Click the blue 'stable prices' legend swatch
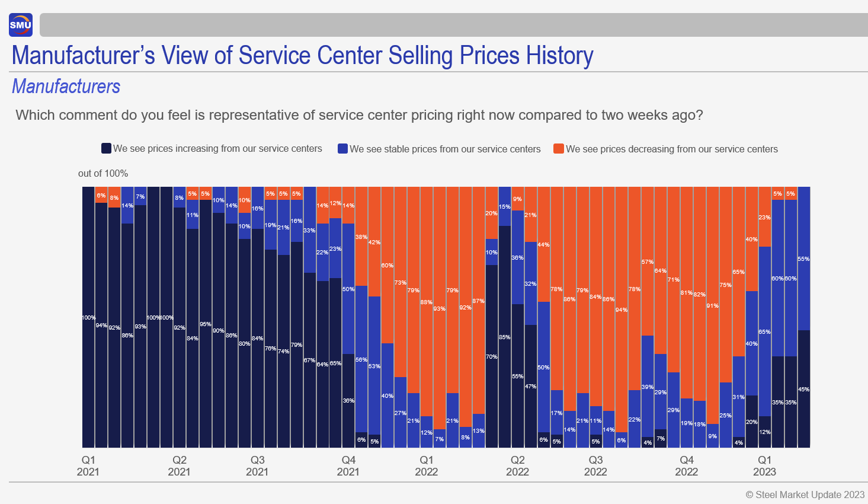Screen dimensions: 868x504 point(342,149)
